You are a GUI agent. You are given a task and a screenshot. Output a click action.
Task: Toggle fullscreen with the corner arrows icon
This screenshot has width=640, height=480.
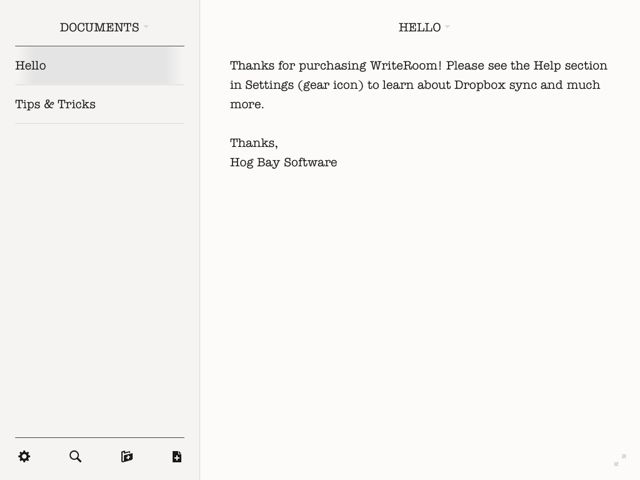pos(620,460)
